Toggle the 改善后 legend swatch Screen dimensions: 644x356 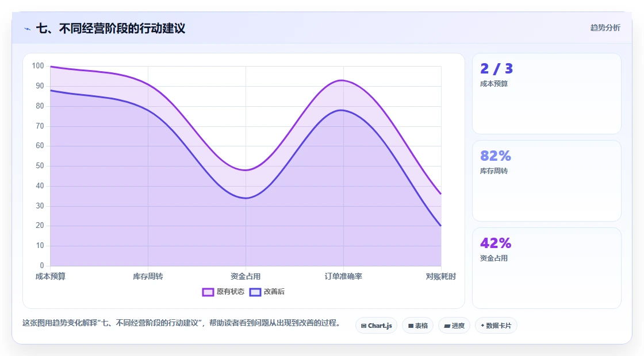(x=255, y=292)
